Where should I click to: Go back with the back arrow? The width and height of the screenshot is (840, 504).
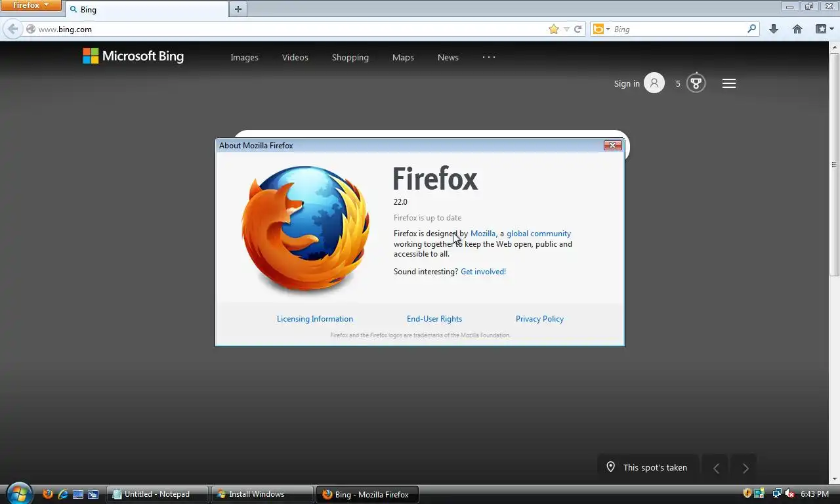[x=12, y=29]
